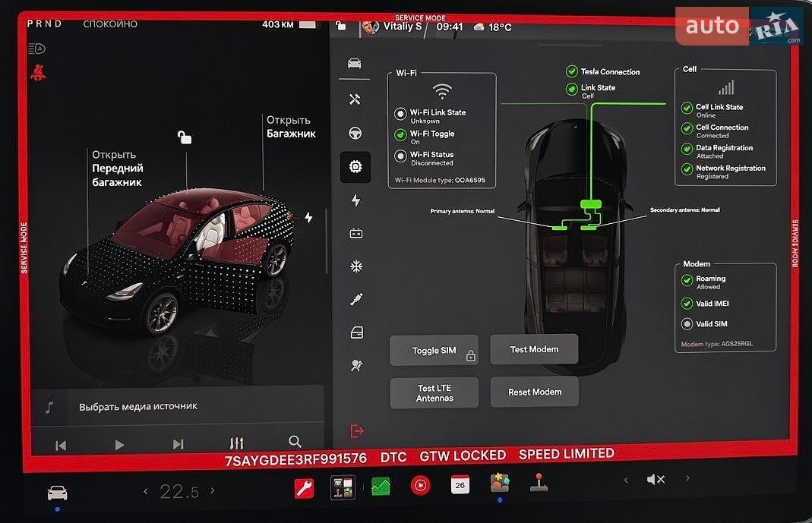Viewport: 812px width, 523px height.
Task: Open the closures door sidebar icon
Action: pos(357,332)
